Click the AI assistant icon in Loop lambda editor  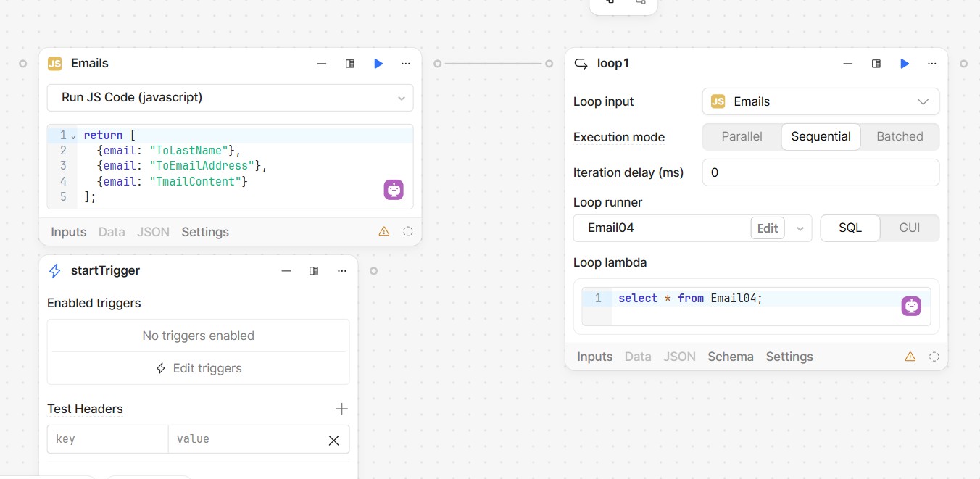911,306
